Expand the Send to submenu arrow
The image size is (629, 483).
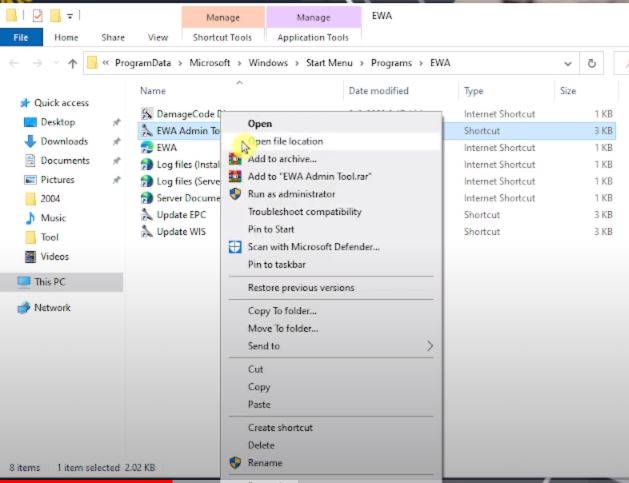pyautogui.click(x=430, y=346)
